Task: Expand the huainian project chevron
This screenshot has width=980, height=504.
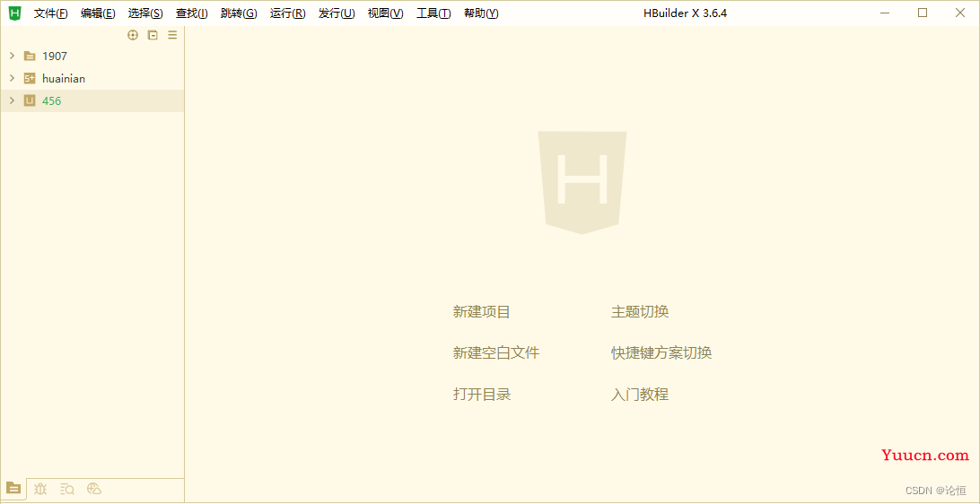Action: 12,79
